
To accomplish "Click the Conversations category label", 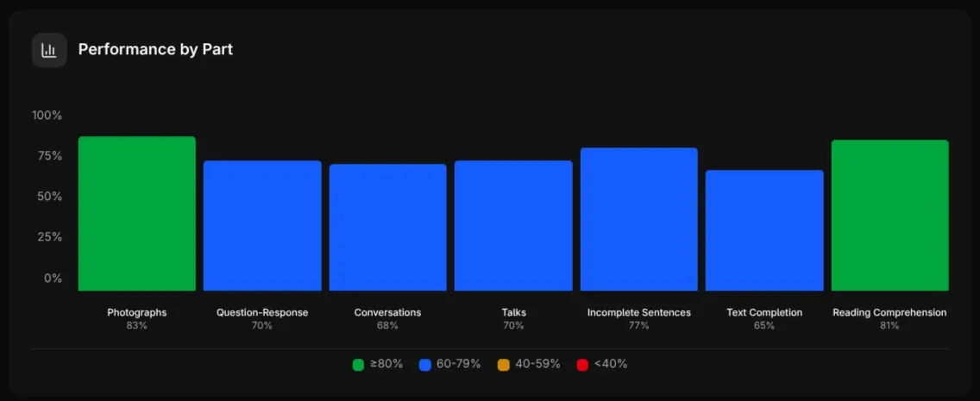I will coord(388,312).
